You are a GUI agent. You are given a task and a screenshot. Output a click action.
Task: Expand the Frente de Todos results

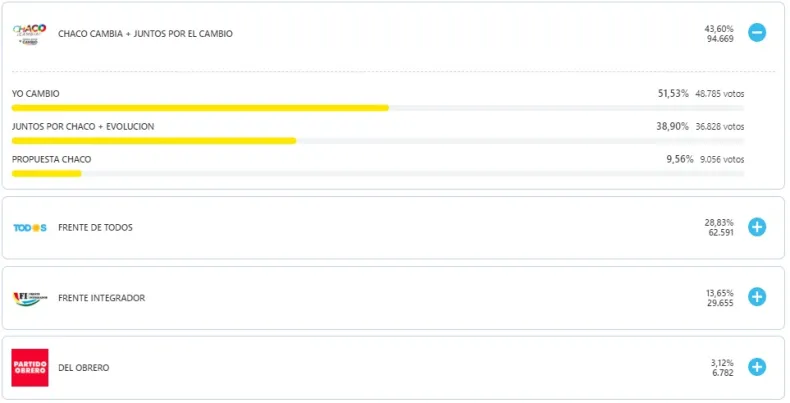757,227
